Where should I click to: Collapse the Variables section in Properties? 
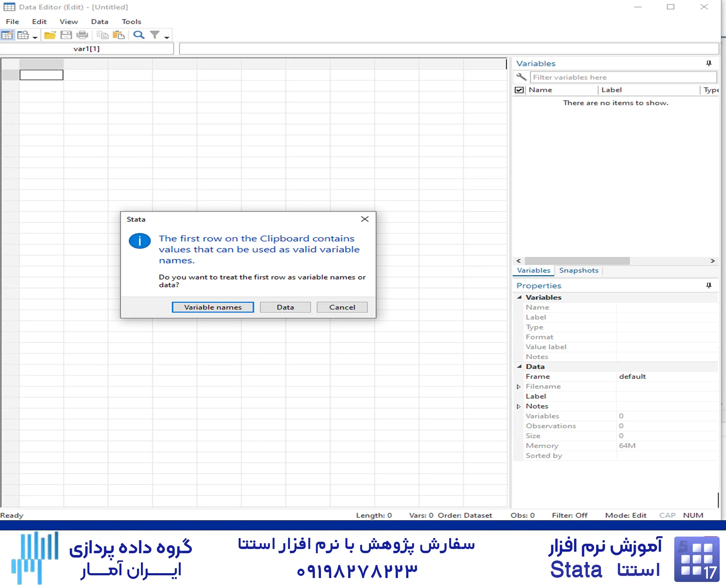point(519,297)
